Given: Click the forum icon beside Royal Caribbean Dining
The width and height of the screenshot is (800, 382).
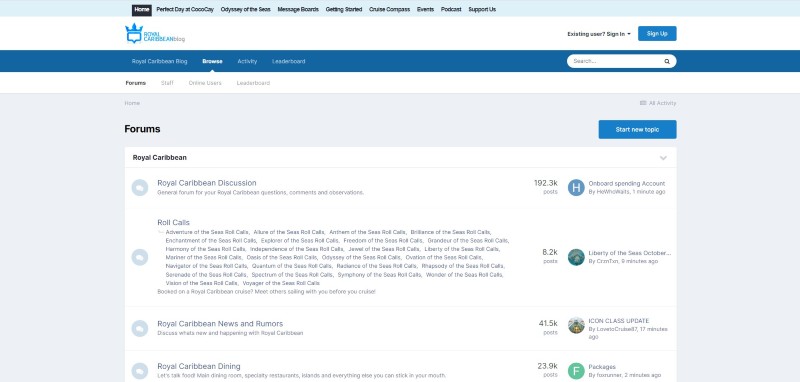Looking at the screenshot, I should [140, 371].
